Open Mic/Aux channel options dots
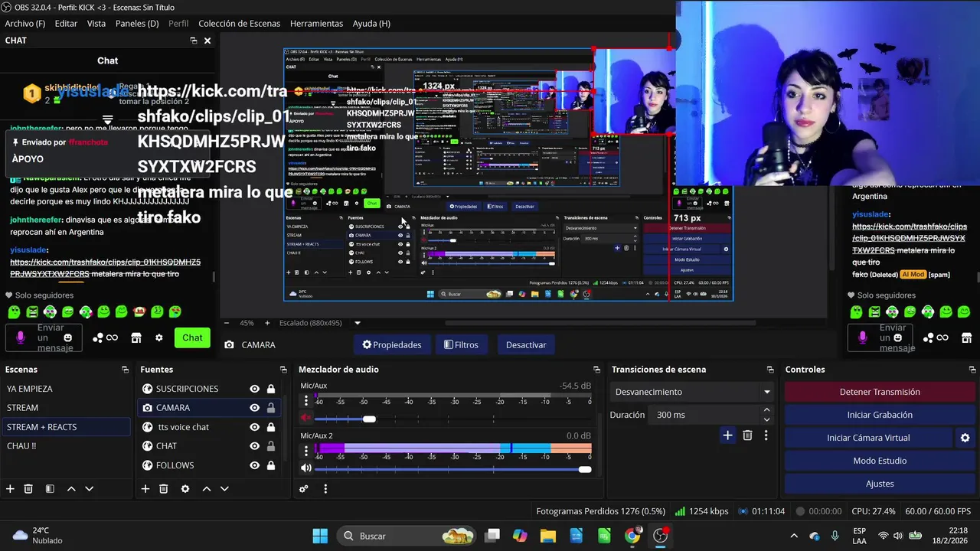This screenshot has height=551, width=980. (306, 400)
